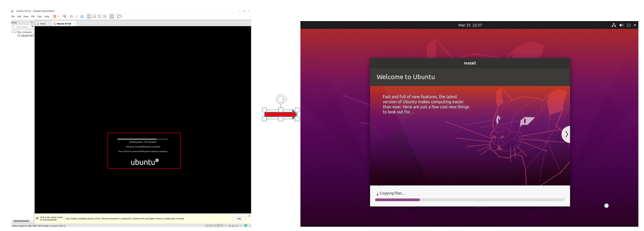The height and width of the screenshot is (231, 644).
Task: Click the sound card status icon
Action: tap(229, 226)
